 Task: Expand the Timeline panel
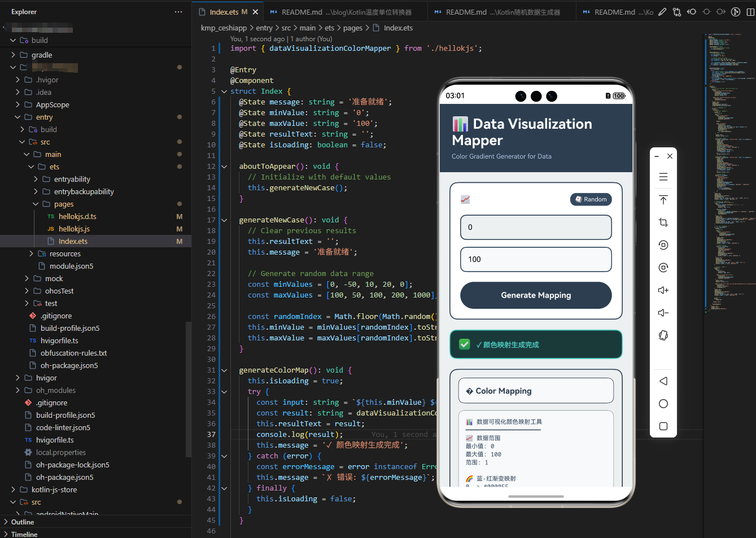(6, 534)
